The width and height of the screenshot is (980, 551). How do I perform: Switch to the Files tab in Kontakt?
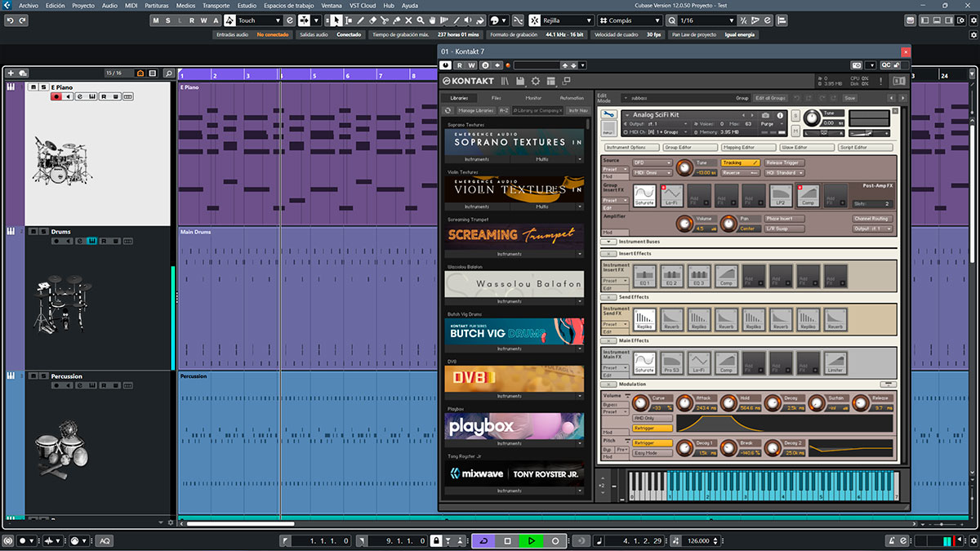tap(497, 98)
